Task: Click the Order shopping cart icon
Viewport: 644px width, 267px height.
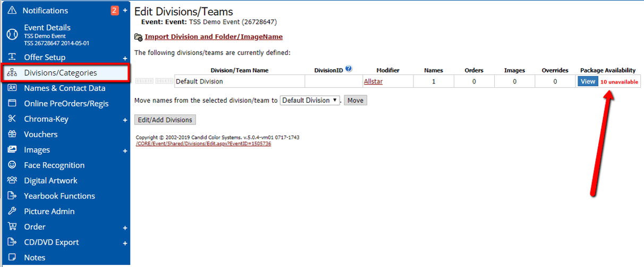Action: pos(12,227)
